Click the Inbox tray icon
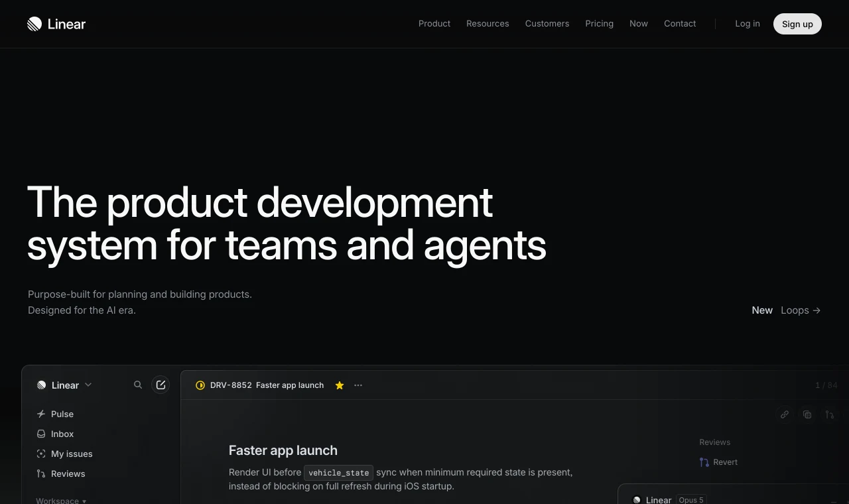 point(41,434)
